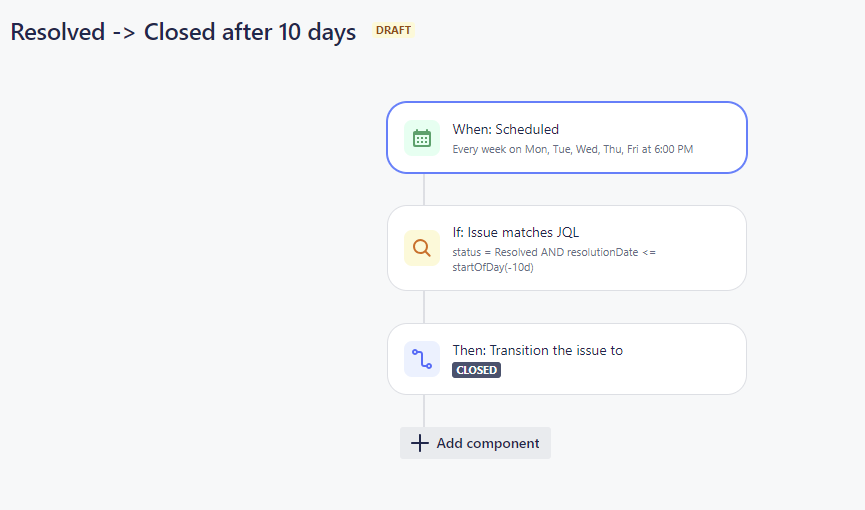Click the startOfDay(-10d) query line

(493, 267)
